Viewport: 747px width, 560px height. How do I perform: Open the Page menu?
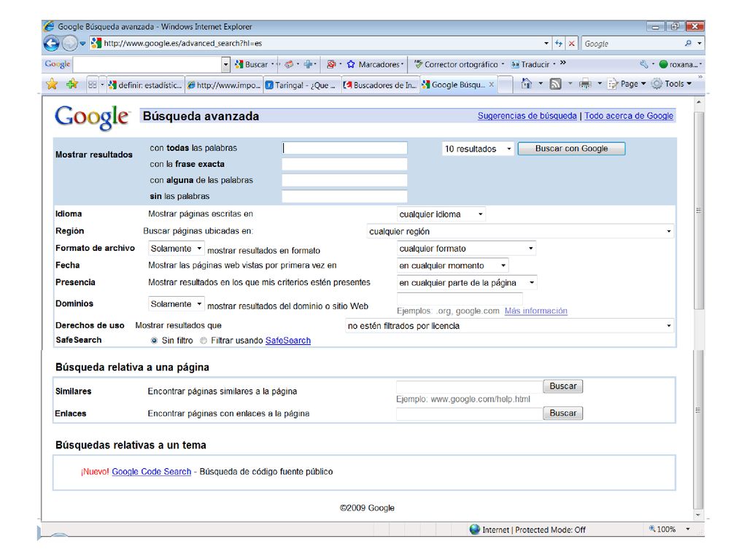click(627, 84)
